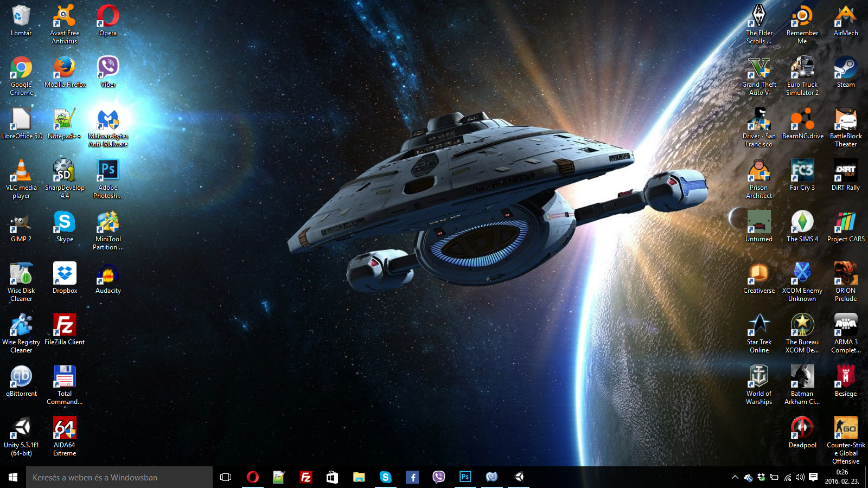Select Dropbox desktop icon
The height and width of the screenshot is (488, 868).
[65, 278]
